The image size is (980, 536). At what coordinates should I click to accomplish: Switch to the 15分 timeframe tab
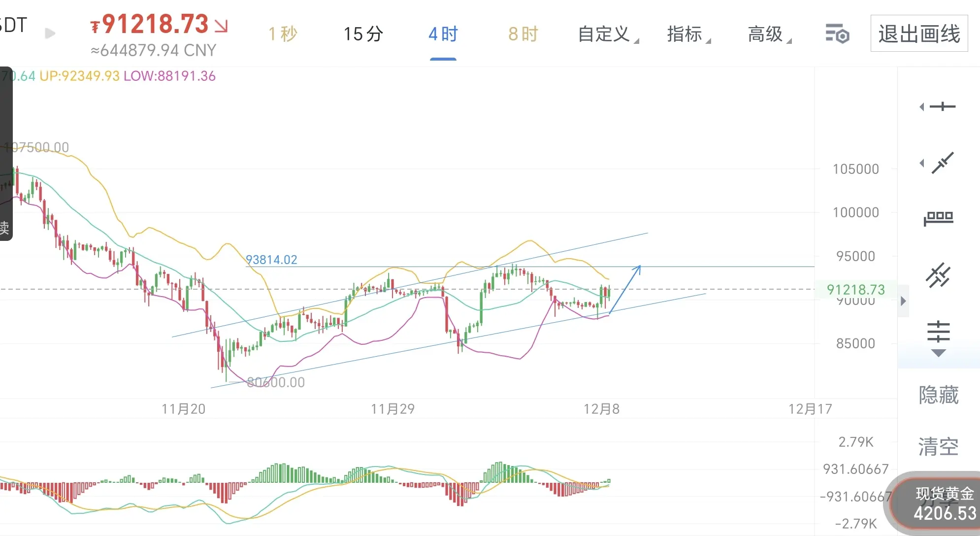(363, 34)
